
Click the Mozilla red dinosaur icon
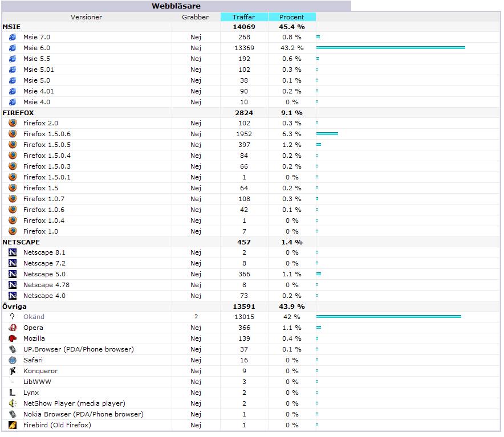13,338
